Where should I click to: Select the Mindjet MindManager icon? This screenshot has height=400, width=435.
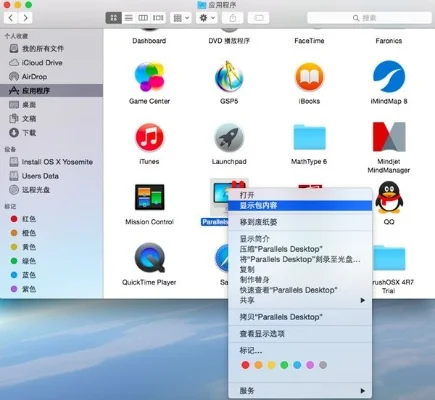389,137
